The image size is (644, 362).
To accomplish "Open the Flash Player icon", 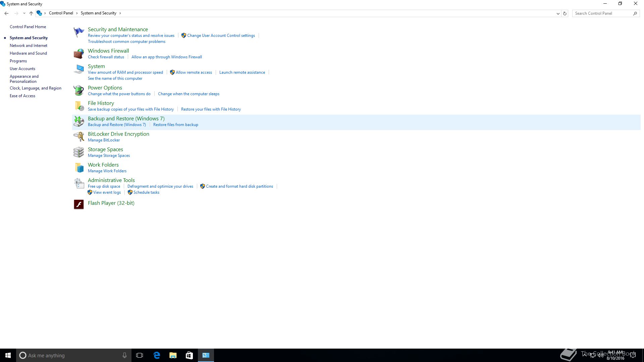I will coord(79,204).
